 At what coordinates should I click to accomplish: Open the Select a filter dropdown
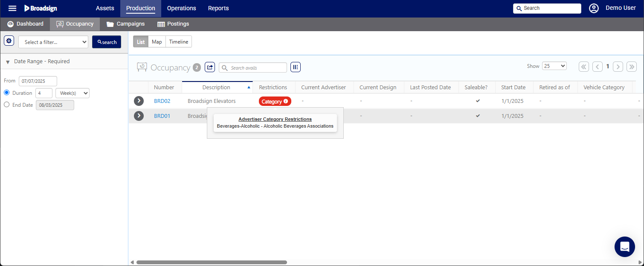[53, 42]
